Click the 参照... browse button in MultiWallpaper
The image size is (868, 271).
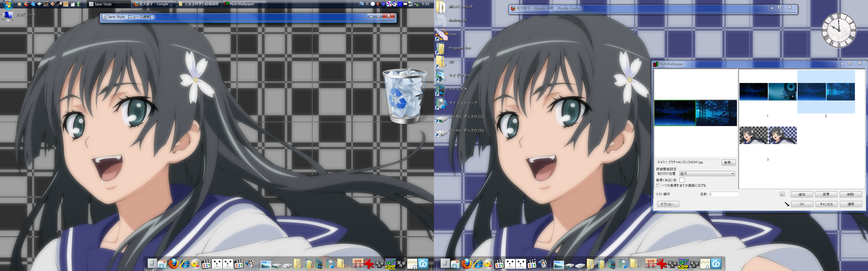[728, 162]
